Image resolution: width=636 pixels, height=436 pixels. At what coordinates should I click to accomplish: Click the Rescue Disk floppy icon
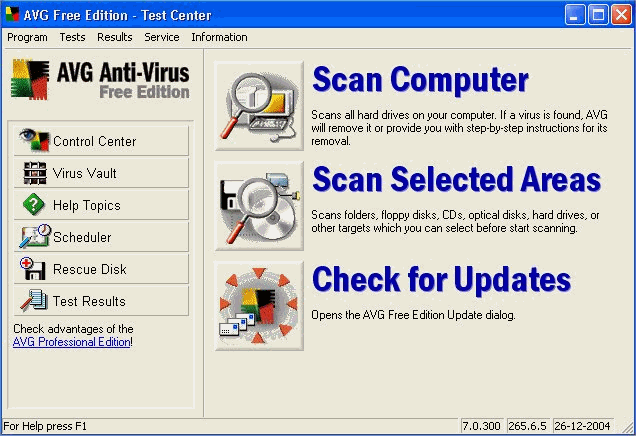(x=32, y=268)
